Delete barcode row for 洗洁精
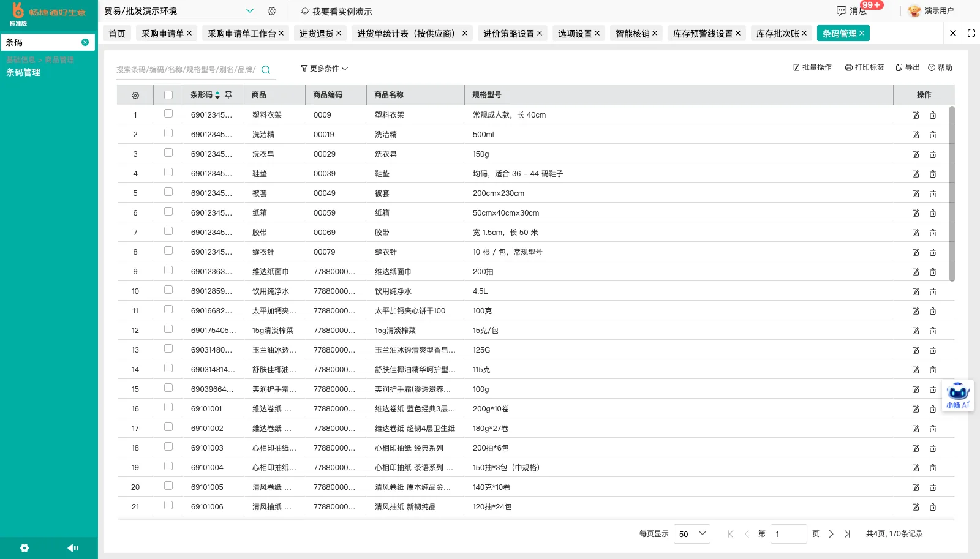The height and width of the screenshot is (559, 980). tap(933, 135)
